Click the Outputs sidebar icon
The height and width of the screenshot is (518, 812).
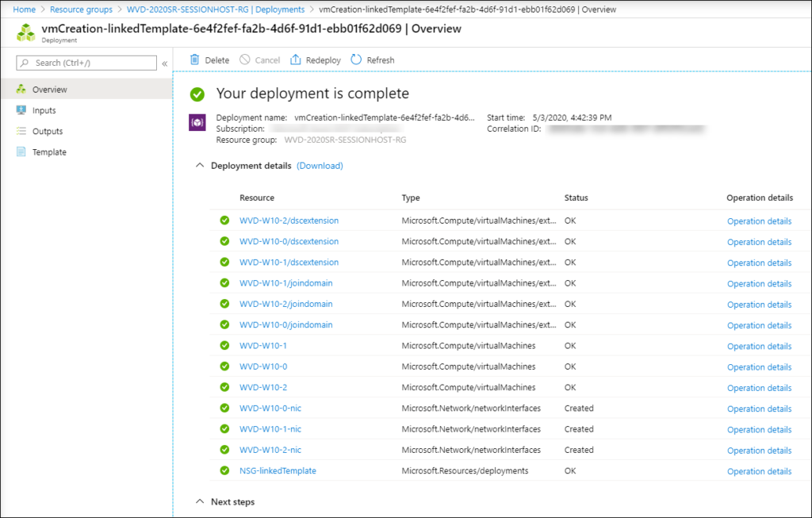click(x=21, y=131)
